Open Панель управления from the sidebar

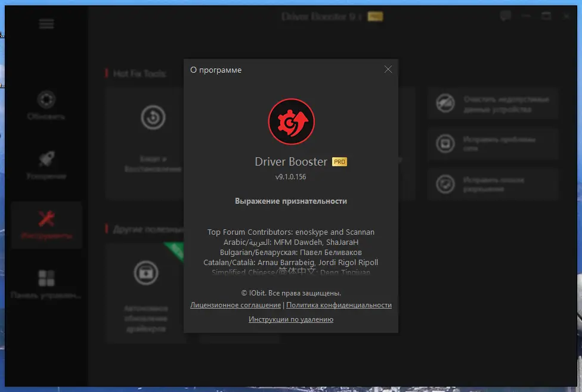point(46,284)
